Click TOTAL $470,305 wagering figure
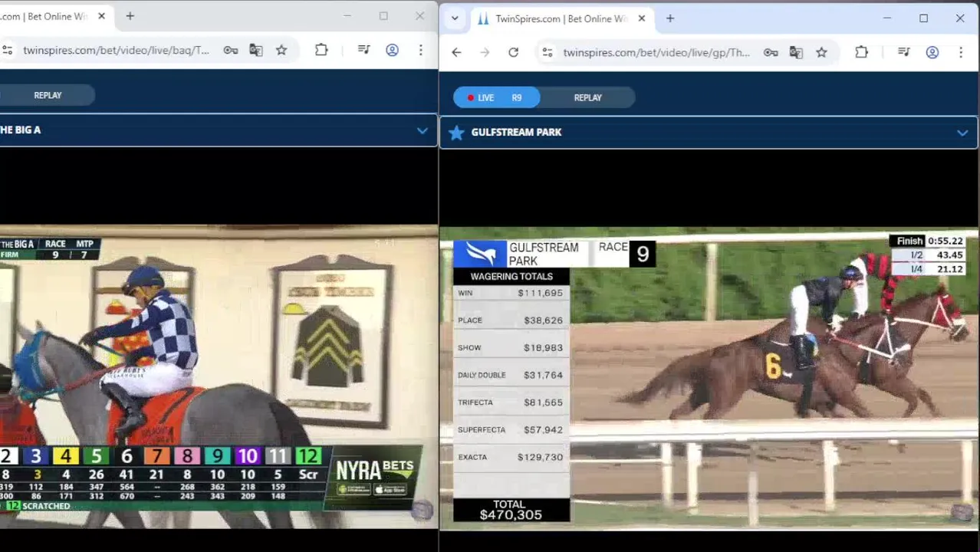The image size is (980, 552). pos(511,510)
